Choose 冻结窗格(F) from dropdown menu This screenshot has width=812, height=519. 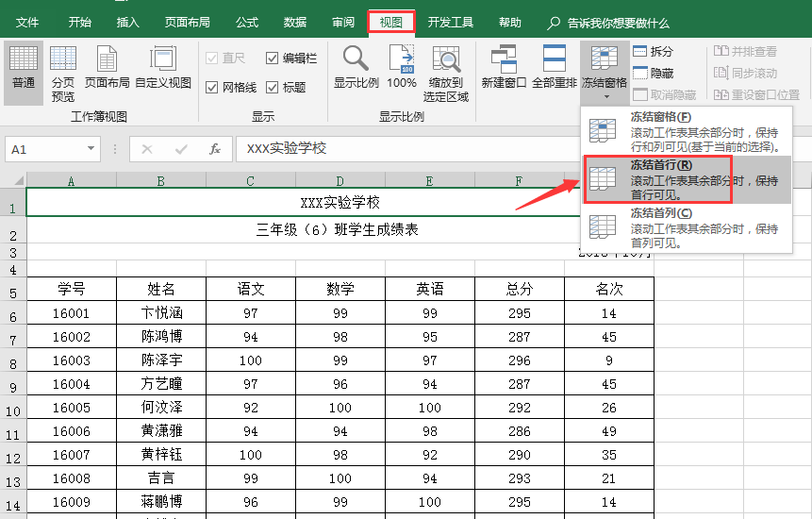click(687, 131)
